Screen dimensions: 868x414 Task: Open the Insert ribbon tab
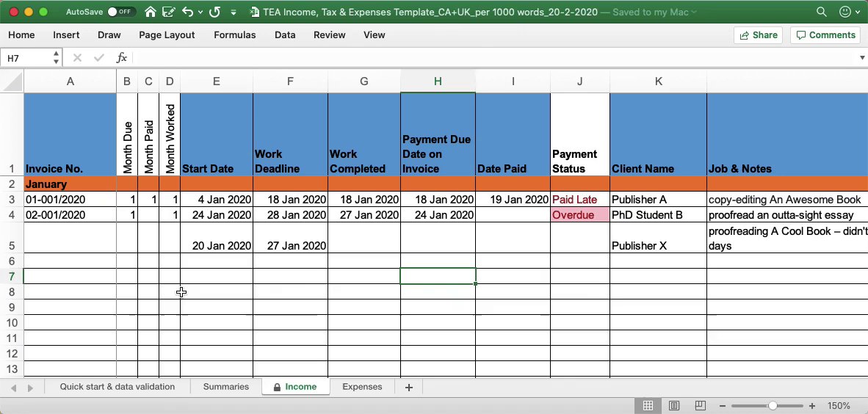pos(66,35)
